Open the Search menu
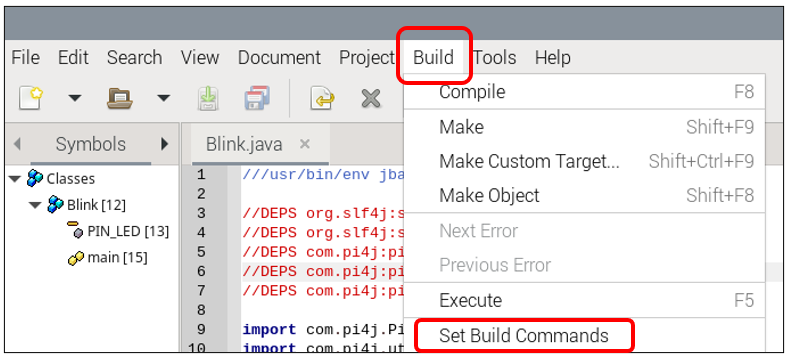 135,57
